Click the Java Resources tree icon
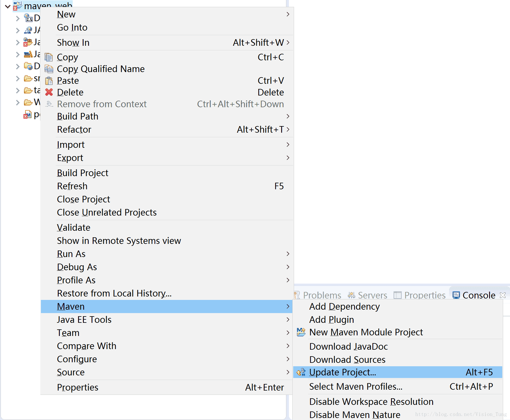Screen dimensions: 510x420 click(x=28, y=42)
